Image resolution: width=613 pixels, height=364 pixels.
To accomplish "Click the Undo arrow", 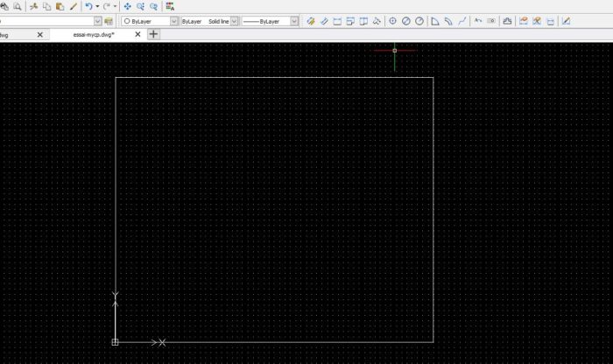I will point(88,6).
